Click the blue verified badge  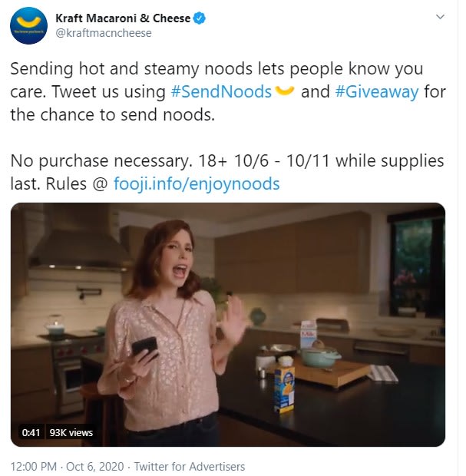pos(200,18)
